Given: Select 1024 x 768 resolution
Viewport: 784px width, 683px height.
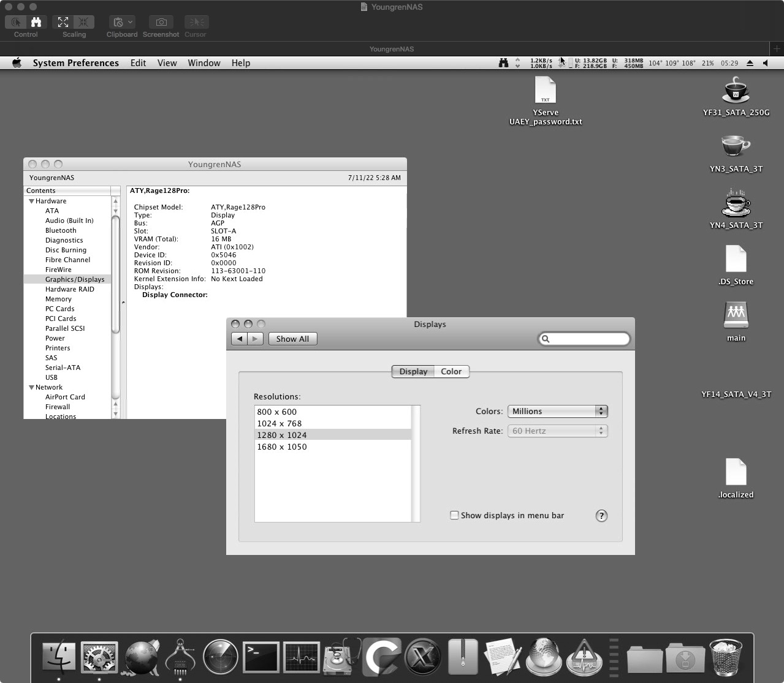Looking at the screenshot, I should [x=333, y=423].
